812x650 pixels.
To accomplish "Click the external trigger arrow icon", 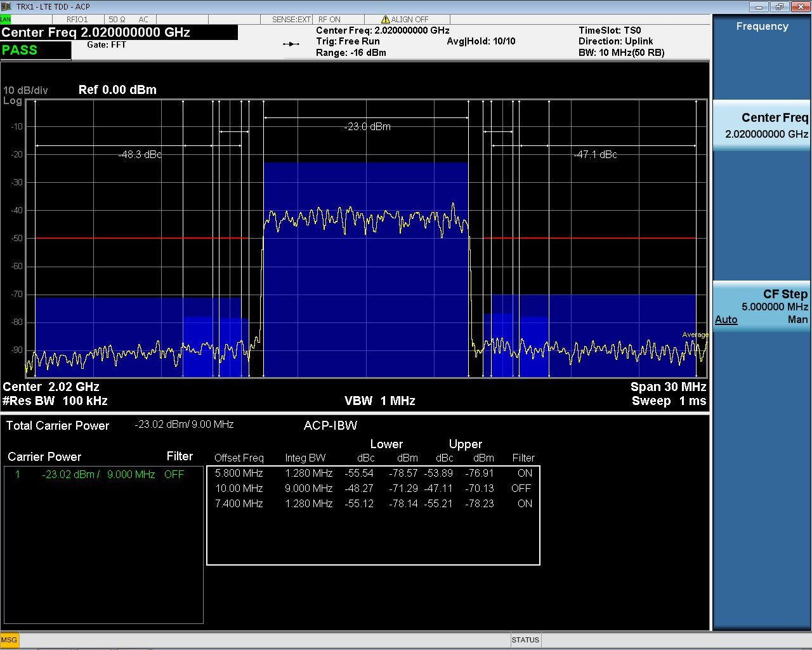I will (291, 43).
